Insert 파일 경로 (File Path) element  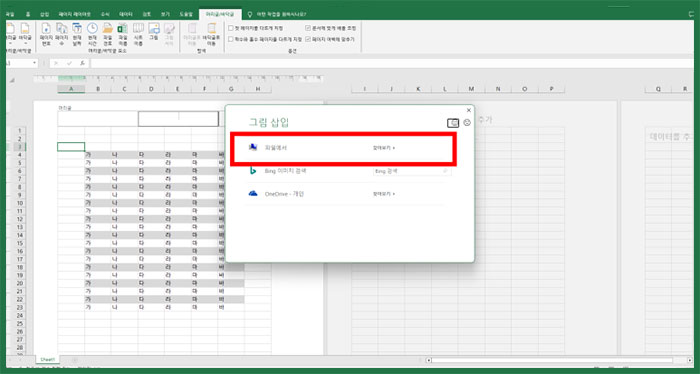(108, 34)
